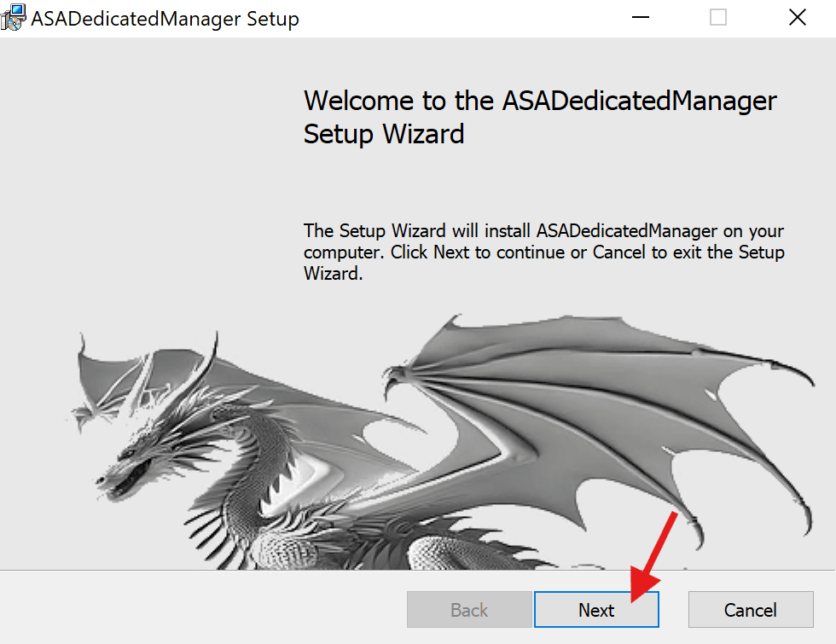Click Next to continue the setup
Viewport: 836px width, 644px height.
click(x=596, y=609)
